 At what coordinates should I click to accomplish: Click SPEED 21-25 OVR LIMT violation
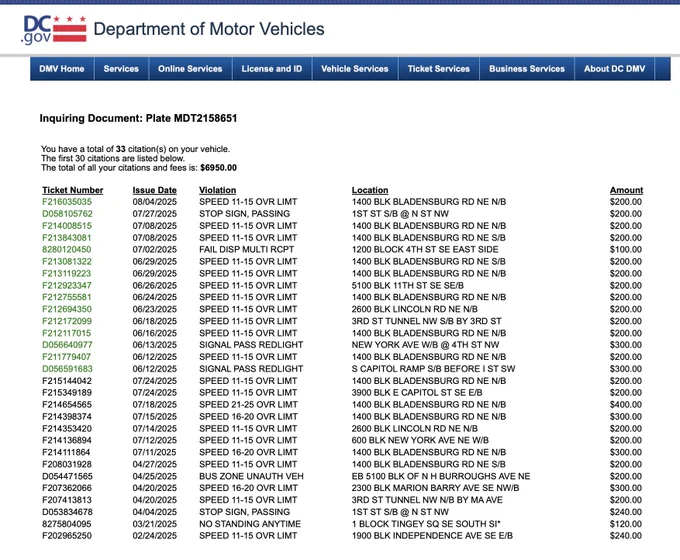(x=248, y=405)
